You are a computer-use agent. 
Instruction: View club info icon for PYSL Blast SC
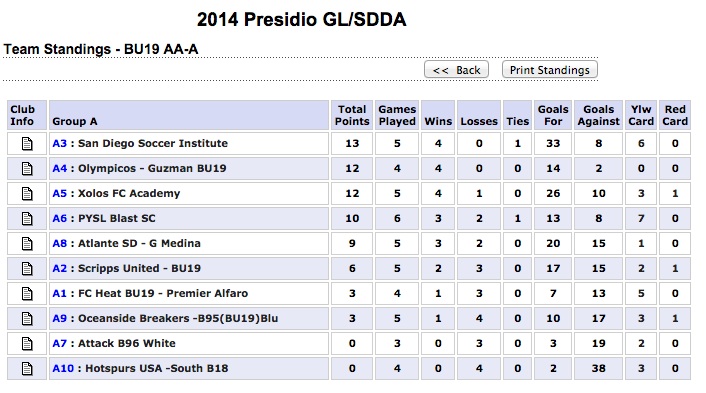click(27, 219)
